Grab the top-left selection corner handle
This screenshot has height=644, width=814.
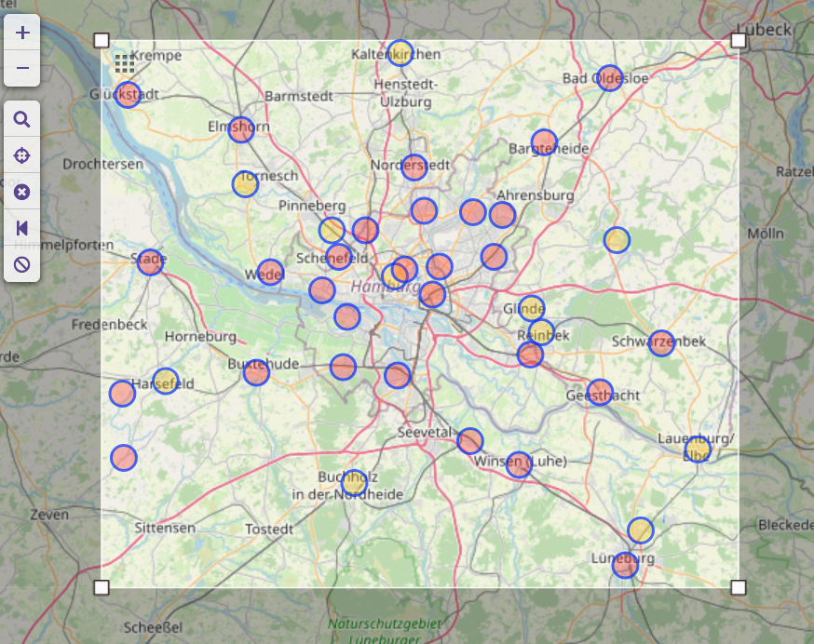click(102, 41)
